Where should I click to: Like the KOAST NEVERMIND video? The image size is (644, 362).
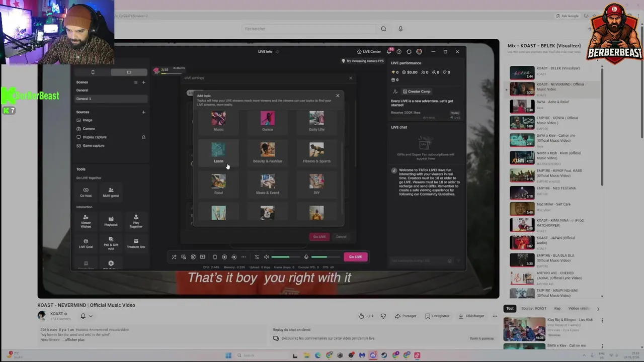click(366, 316)
